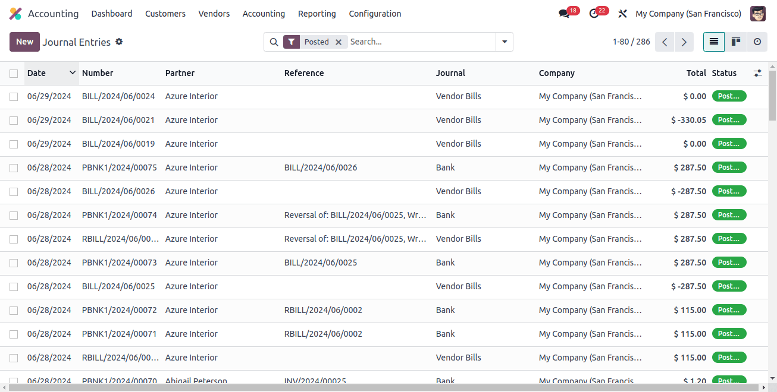Screen dimensions: 777x392
Task: Click the New button
Action: [x=24, y=42]
